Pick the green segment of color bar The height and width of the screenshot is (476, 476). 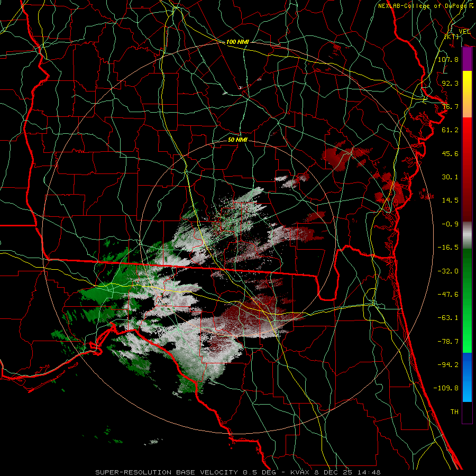[x=467, y=300]
